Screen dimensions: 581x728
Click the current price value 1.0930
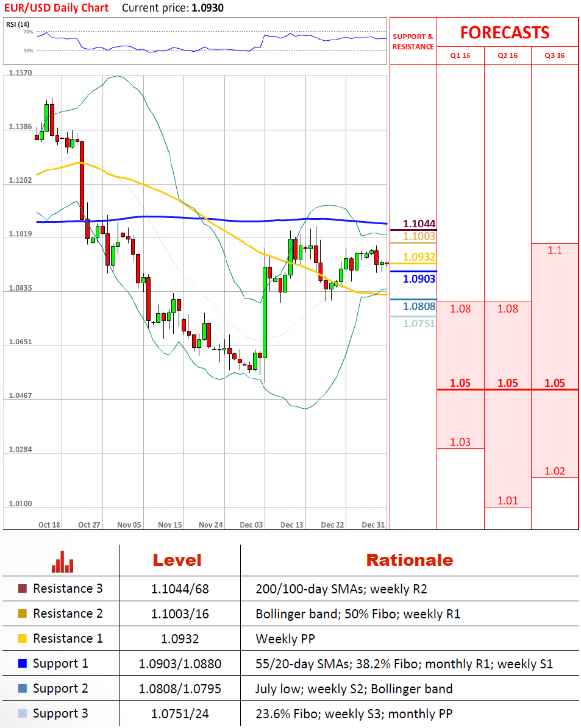207,8
